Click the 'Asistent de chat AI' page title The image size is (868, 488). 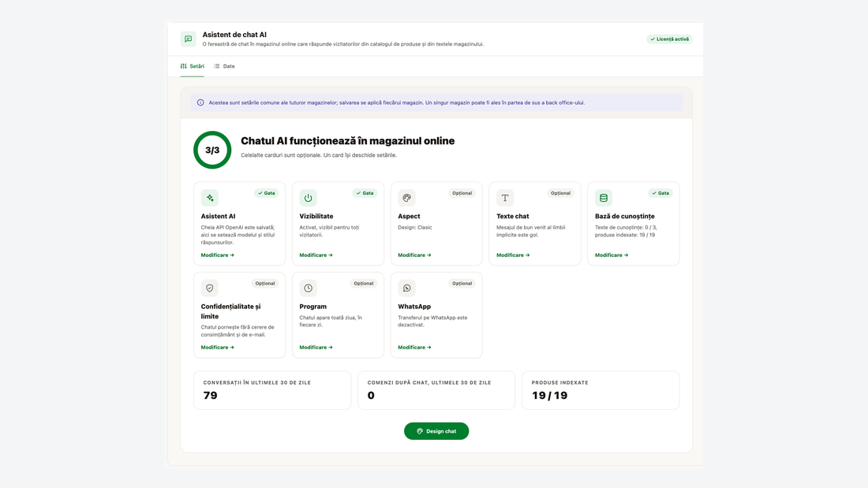click(x=234, y=35)
